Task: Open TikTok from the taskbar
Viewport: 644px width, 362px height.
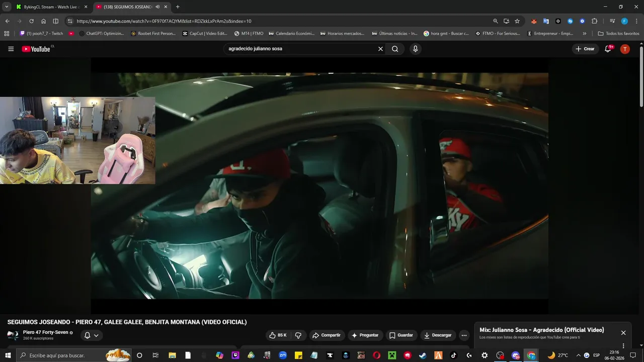Action: pyautogui.click(x=453, y=355)
